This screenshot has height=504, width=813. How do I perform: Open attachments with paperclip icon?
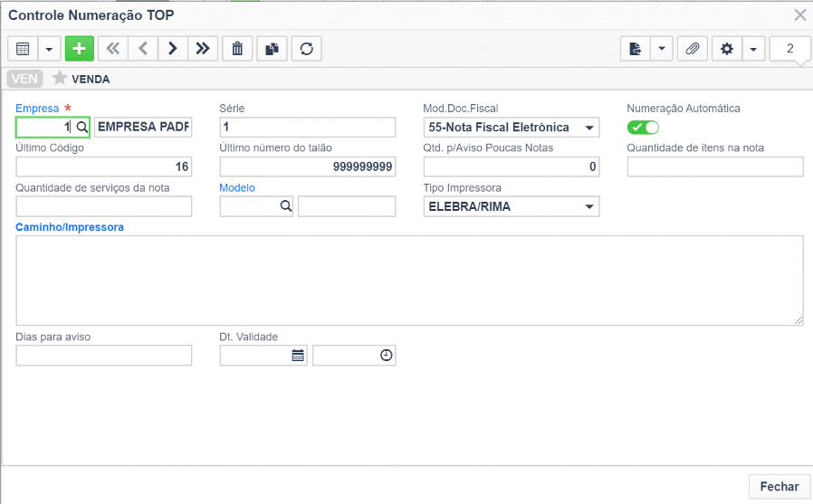click(693, 49)
